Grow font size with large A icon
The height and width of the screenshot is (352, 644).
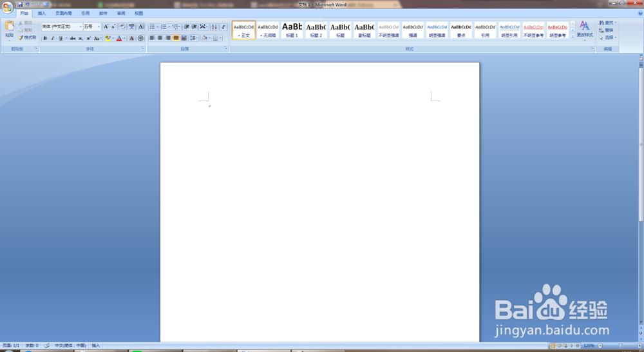tap(106, 26)
